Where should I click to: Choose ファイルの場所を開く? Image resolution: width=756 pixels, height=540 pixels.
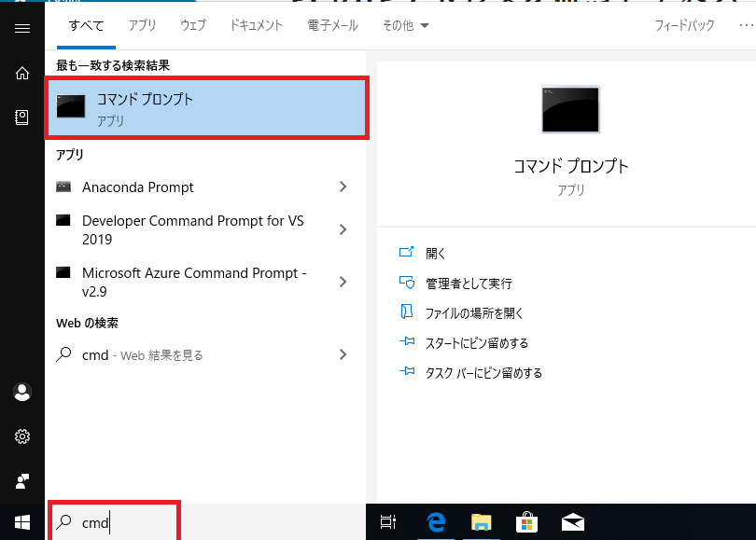474,313
